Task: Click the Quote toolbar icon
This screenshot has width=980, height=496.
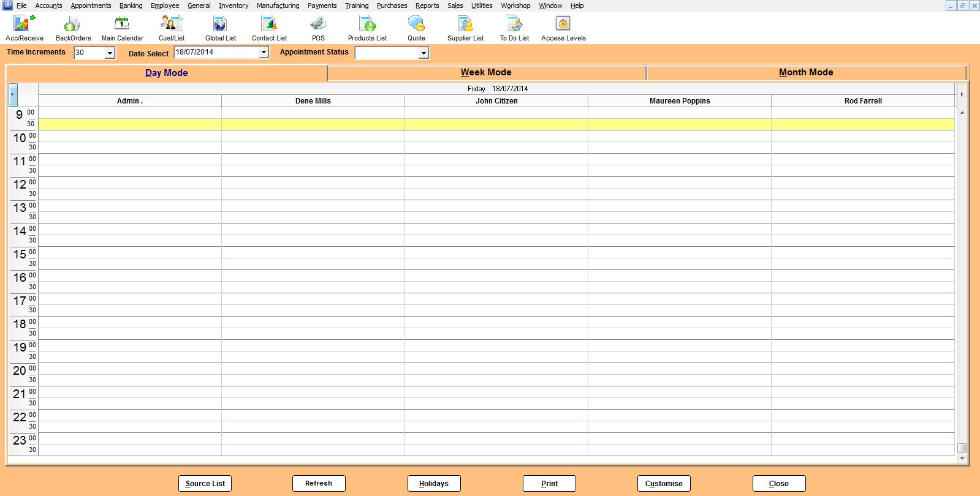Action: click(x=416, y=28)
